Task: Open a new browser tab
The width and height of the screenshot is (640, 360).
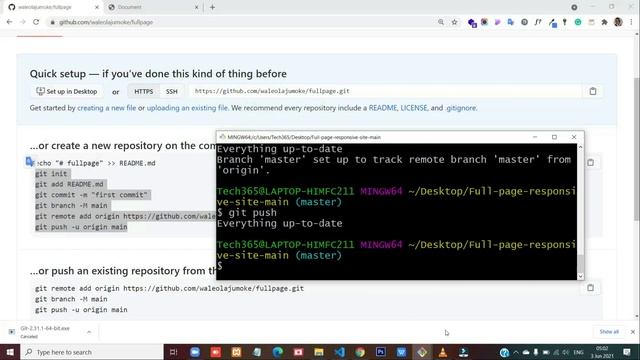Action: [x=212, y=7]
